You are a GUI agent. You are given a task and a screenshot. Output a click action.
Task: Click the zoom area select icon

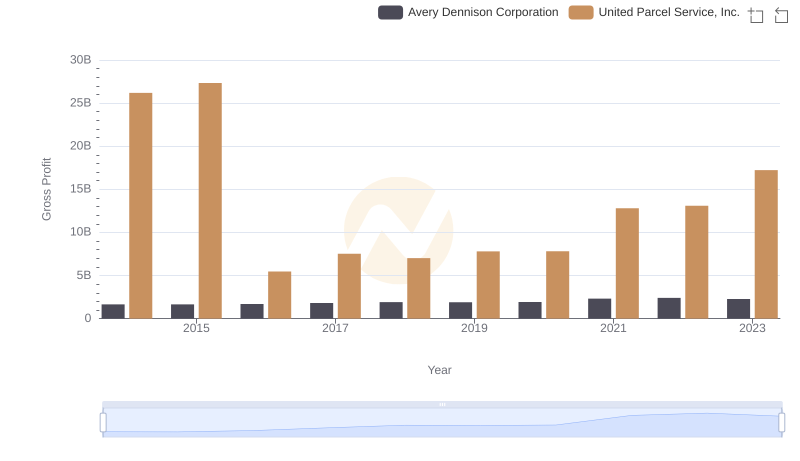click(x=756, y=15)
